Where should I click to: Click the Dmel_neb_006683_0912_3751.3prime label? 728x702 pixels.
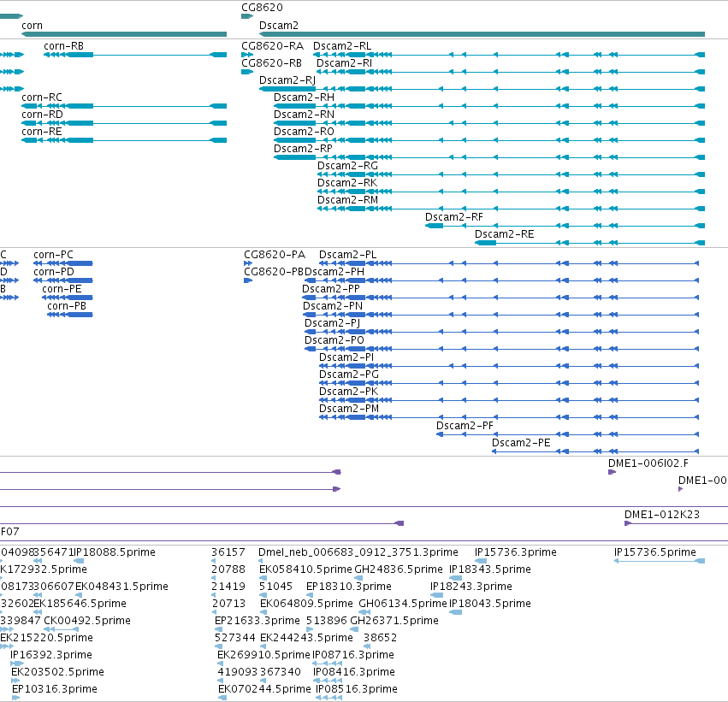(x=358, y=552)
